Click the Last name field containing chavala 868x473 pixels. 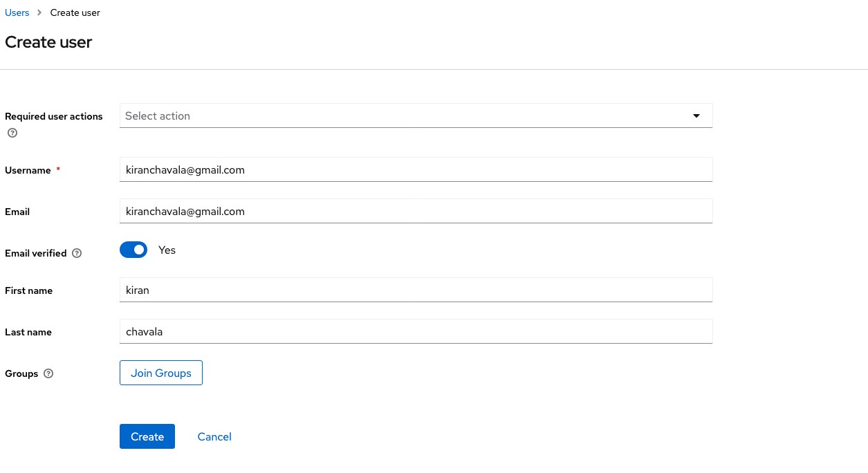(416, 332)
